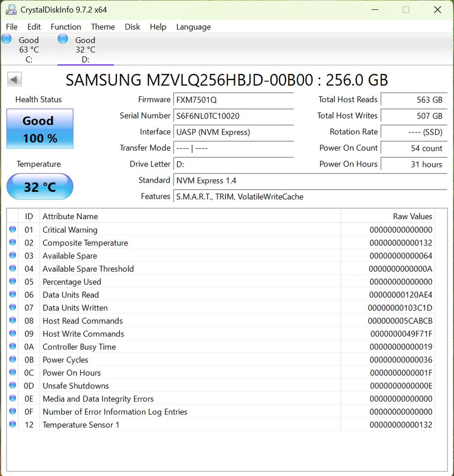The image size is (454, 476).
Task: Click the blue dot beside Percentage Used
Action: click(x=12, y=282)
